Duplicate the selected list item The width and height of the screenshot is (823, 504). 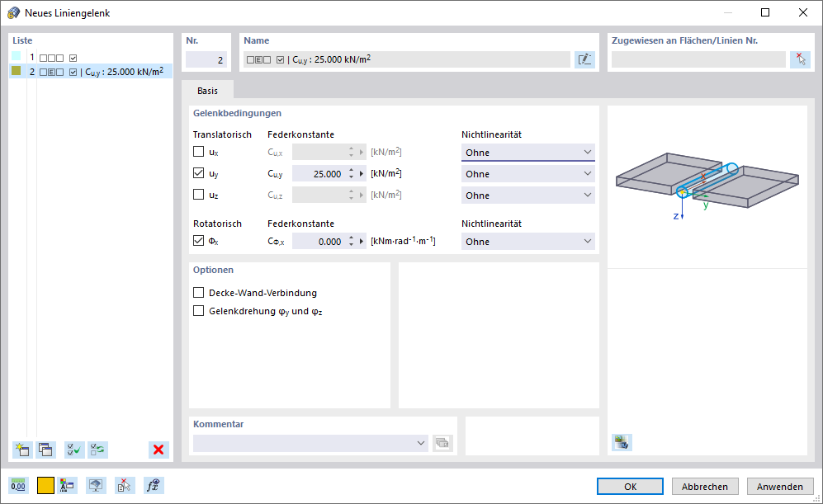pos(45,450)
